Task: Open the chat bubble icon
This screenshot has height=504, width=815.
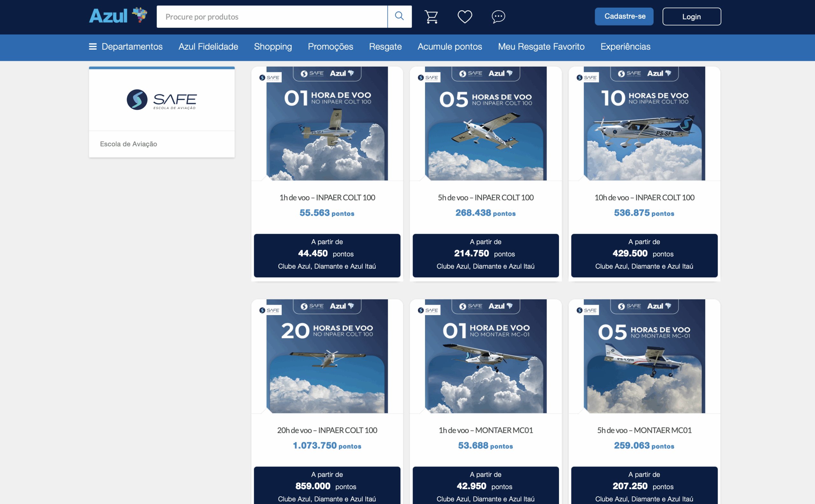Action: pyautogui.click(x=498, y=16)
